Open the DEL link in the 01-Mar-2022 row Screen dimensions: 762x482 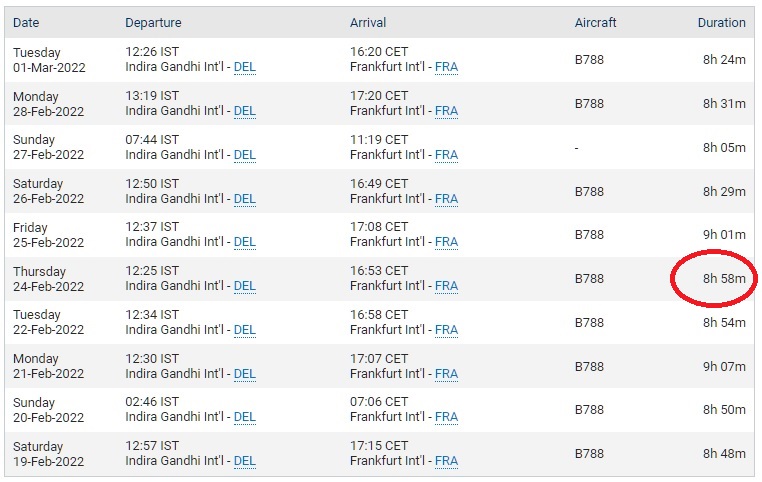coord(244,67)
